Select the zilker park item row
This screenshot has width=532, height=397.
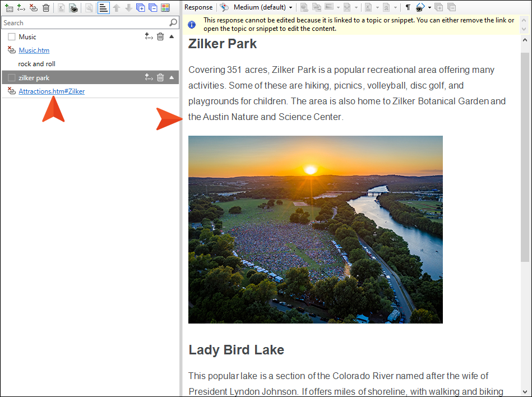90,78
